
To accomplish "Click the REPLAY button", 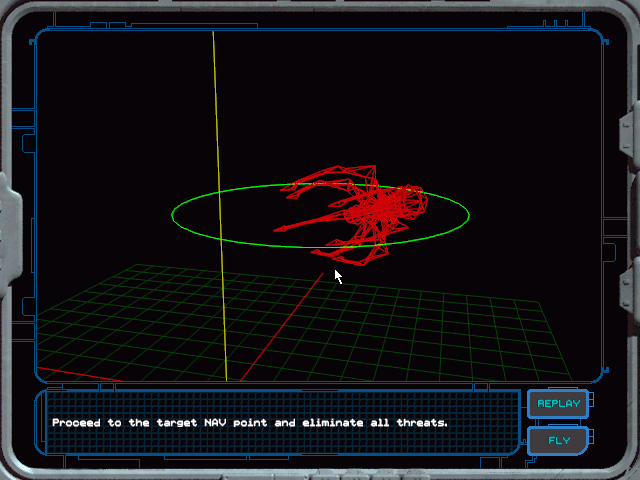I will pyautogui.click(x=558, y=404).
